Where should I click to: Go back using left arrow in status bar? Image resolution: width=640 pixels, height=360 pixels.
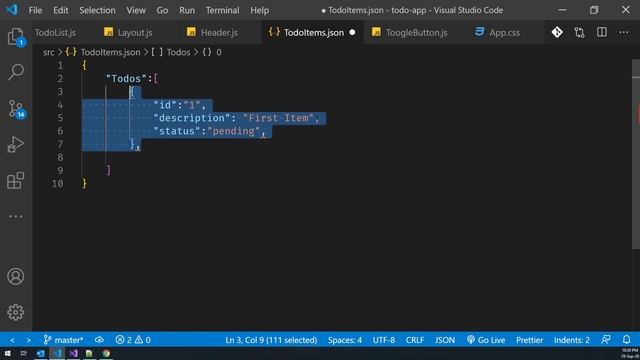point(12,340)
